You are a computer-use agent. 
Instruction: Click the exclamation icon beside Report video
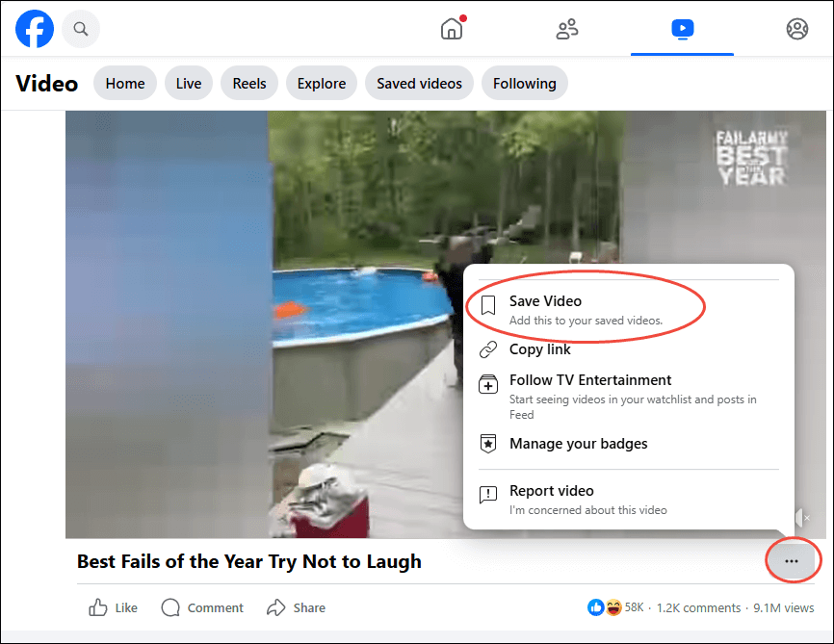click(487, 495)
